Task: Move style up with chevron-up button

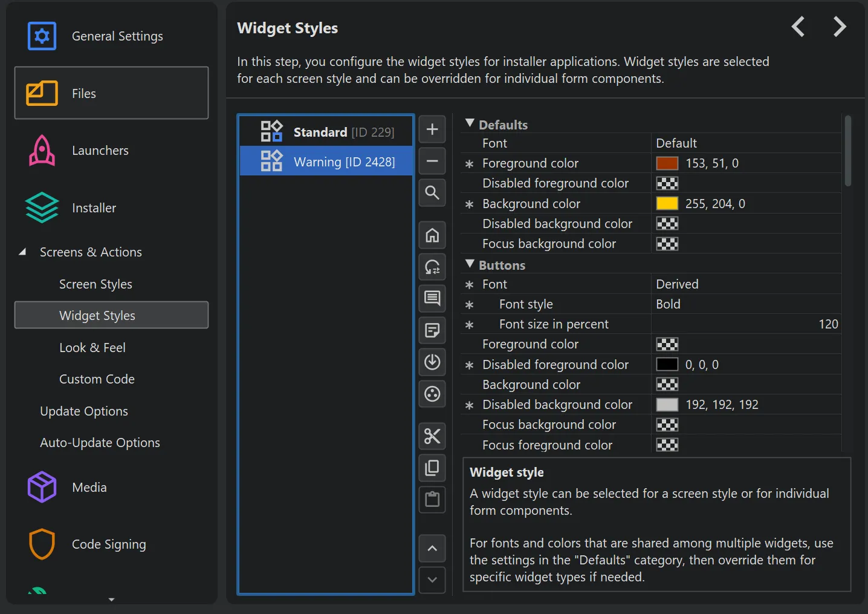Action: click(x=432, y=549)
